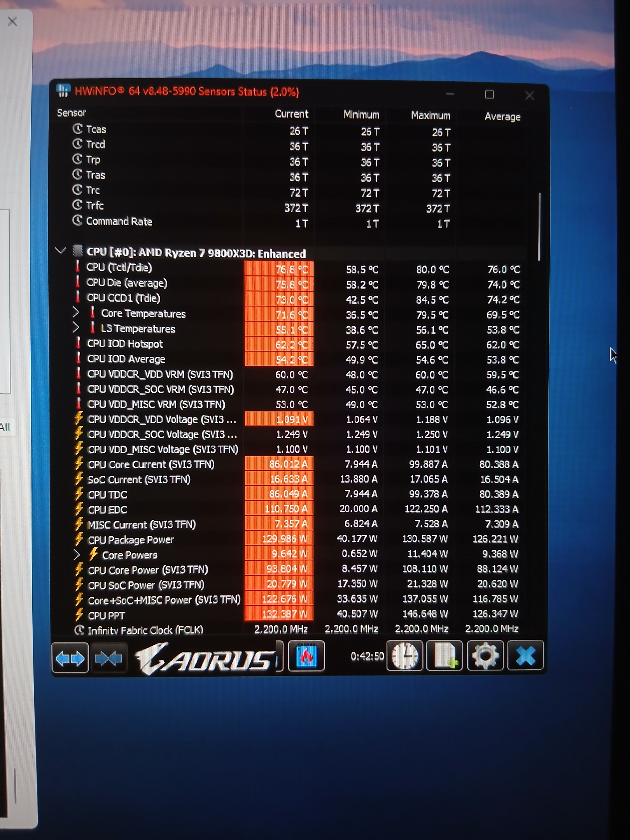Image resolution: width=630 pixels, height=840 pixels.
Task: Select the CPU VDDCR_SOC VRM (SVI3 TFN) row
Action: point(297,389)
